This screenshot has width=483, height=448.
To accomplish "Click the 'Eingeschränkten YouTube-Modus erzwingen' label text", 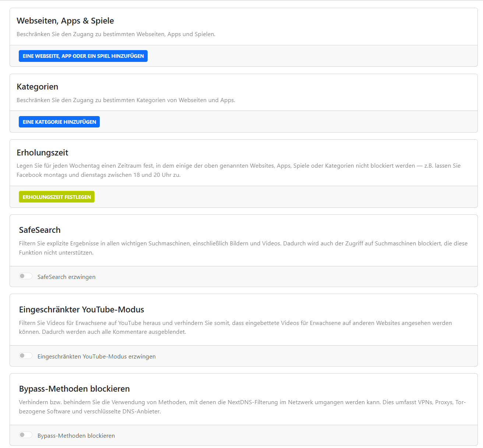I will coord(96,357).
